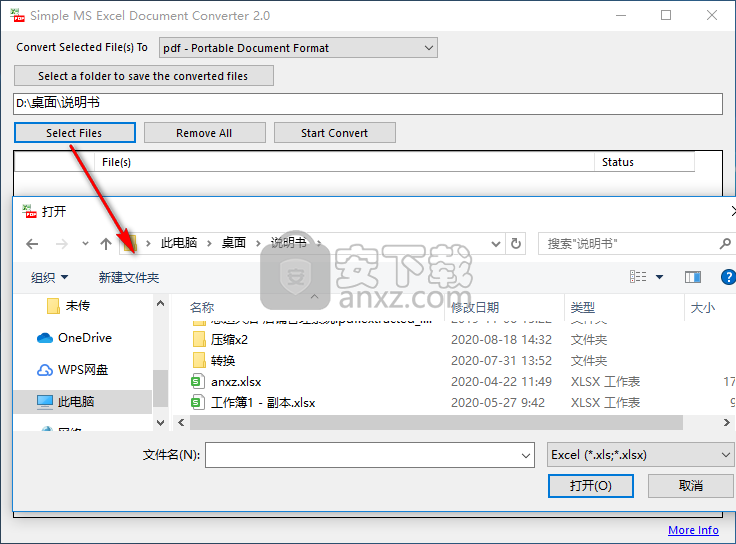This screenshot has width=736, height=544.
Task: Click the Start Convert button
Action: click(x=335, y=133)
